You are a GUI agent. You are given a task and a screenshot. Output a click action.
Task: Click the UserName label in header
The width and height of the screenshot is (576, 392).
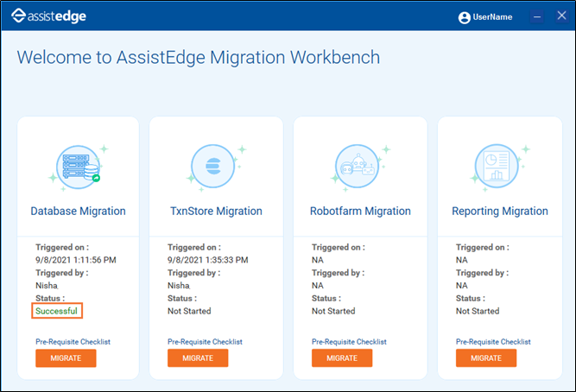[x=492, y=17]
